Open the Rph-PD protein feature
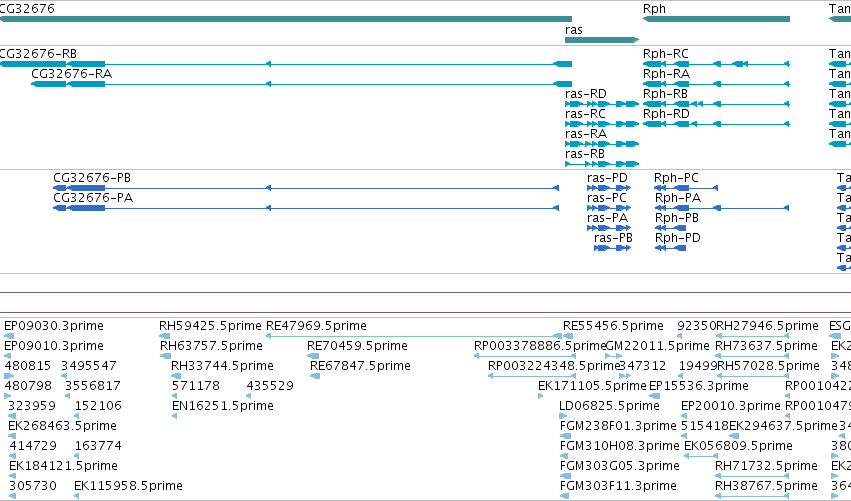This screenshot has width=851, height=501. [x=670, y=248]
